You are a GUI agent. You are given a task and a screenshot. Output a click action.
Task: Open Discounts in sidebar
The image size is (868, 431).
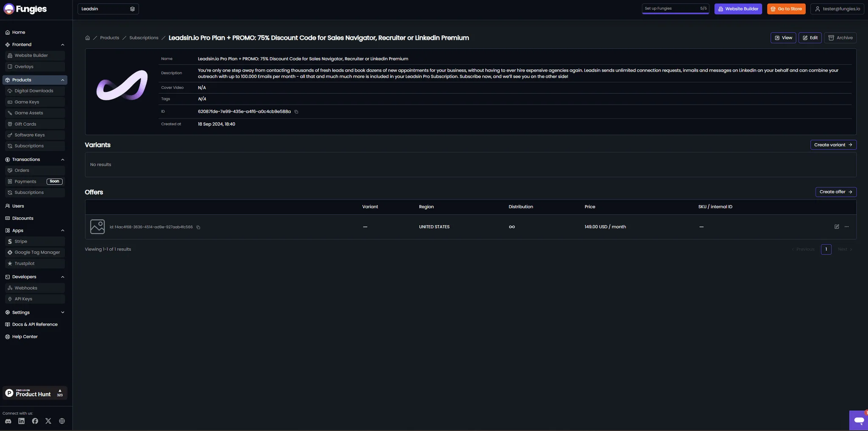click(22, 218)
